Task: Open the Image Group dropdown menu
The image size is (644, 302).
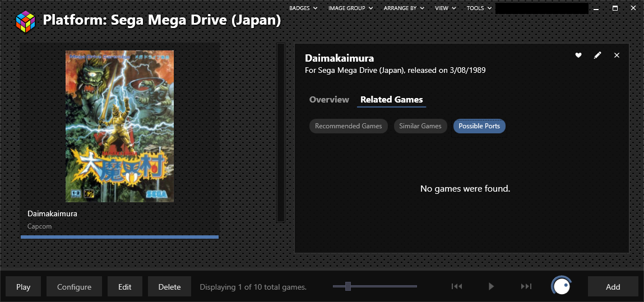Action: click(350, 8)
